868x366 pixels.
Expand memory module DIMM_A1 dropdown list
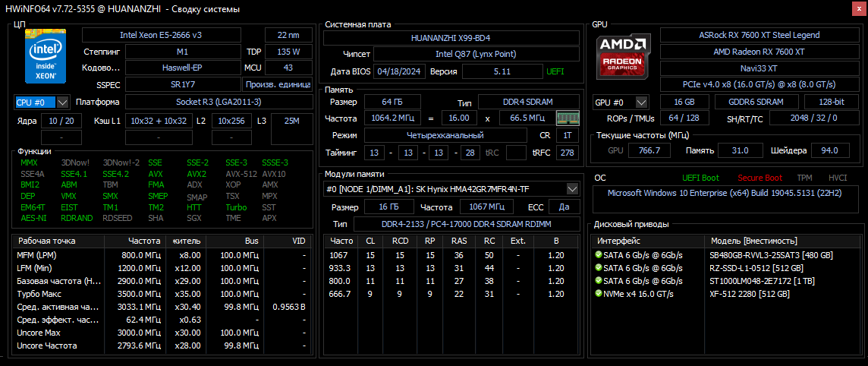573,189
